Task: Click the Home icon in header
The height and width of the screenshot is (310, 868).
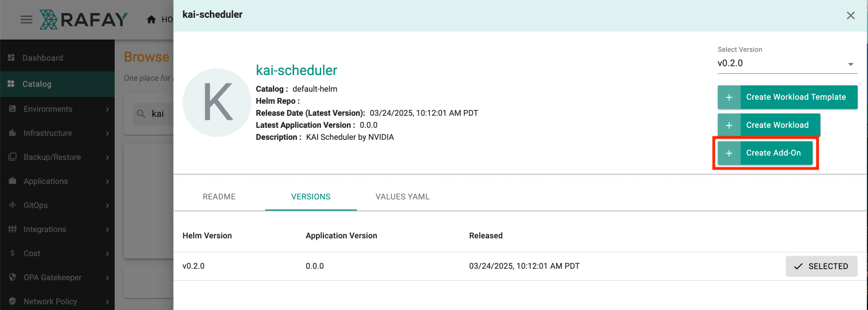Action: (x=151, y=19)
